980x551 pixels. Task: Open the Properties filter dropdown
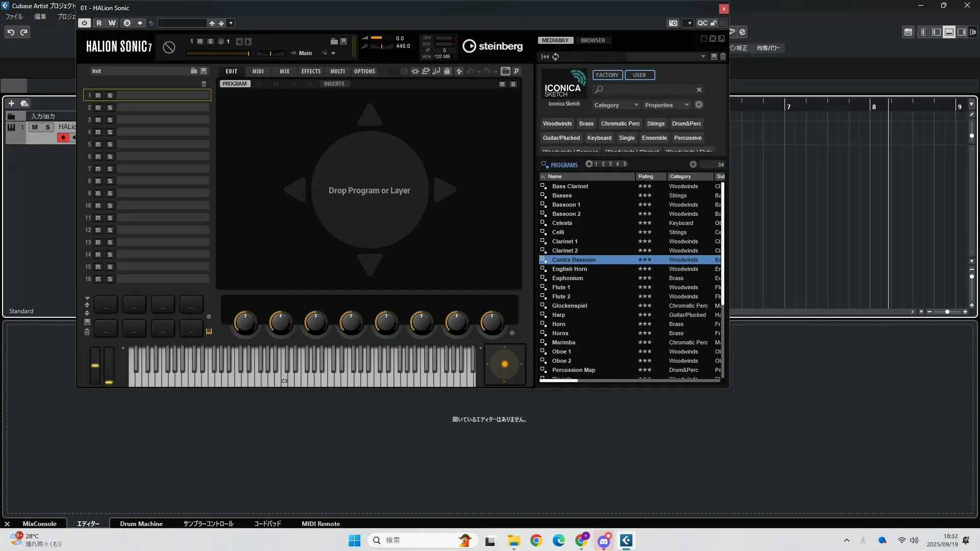666,105
